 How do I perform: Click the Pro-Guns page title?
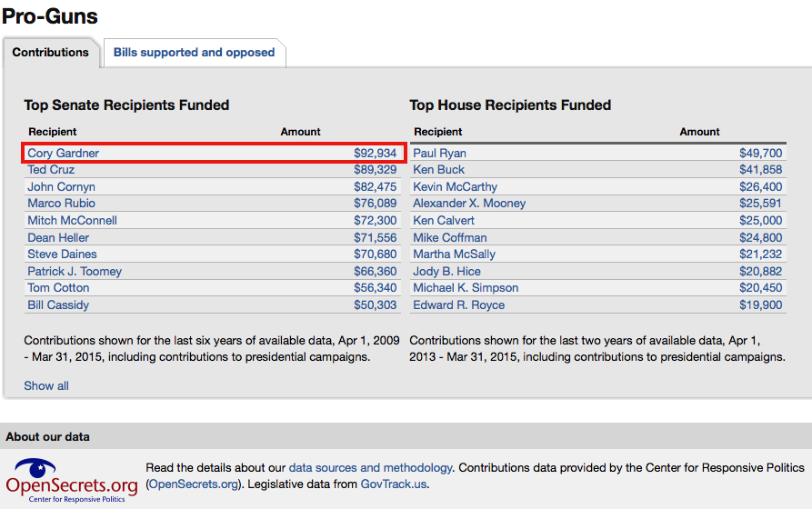point(50,16)
